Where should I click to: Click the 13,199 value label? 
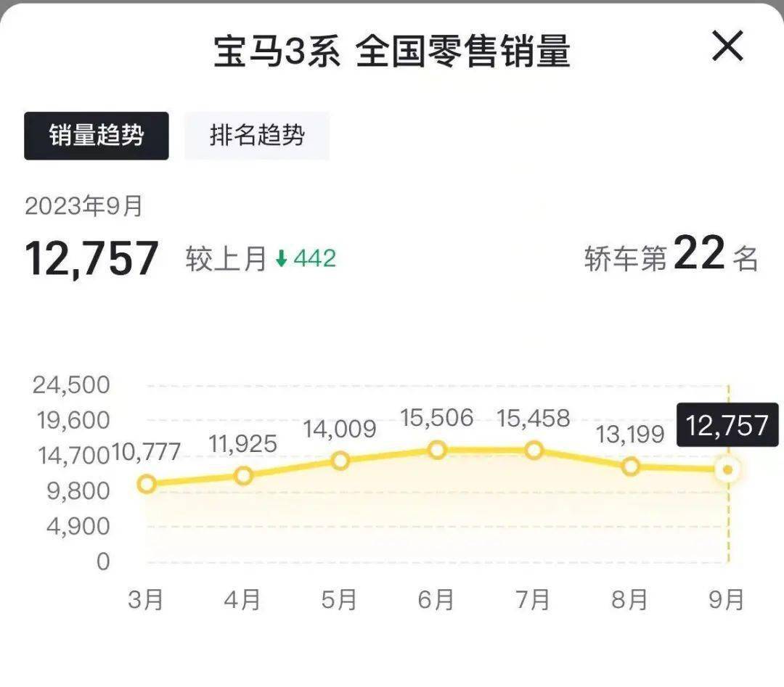click(x=630, y=435)
